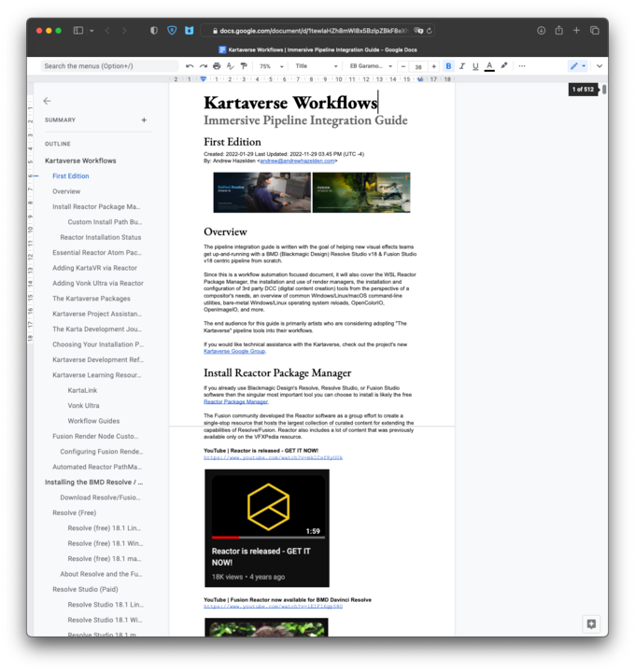Screen dimensions: 635x672
Task: Select Resolve (Free) outline item
Action: 74,513
